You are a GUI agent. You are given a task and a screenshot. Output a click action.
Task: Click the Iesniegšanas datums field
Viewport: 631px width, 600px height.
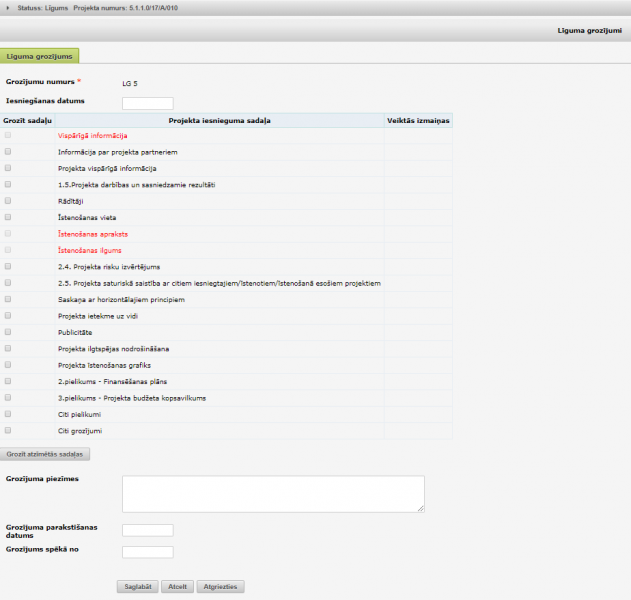pyautogui.click(x=147, y=103)
